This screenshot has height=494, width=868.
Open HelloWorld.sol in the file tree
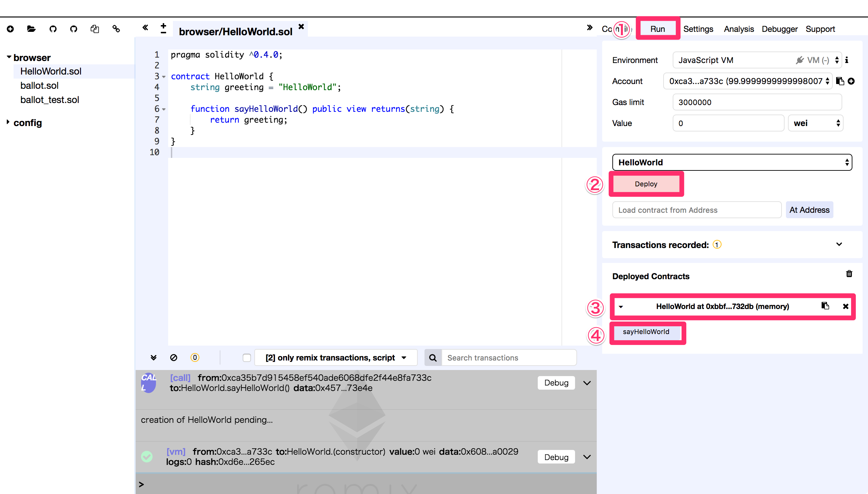pos(51,71)
